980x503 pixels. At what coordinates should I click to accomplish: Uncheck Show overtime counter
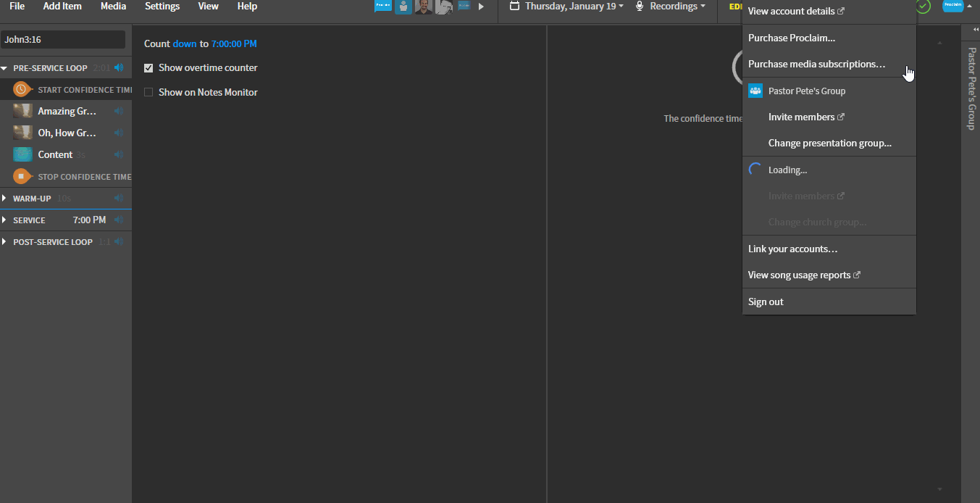pyautogui.click(x=148, y=67)
